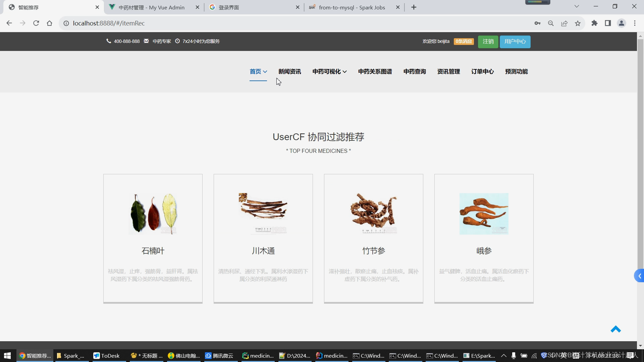
Task: Click the browser reload page icon
Action: [x=36, y=23]
